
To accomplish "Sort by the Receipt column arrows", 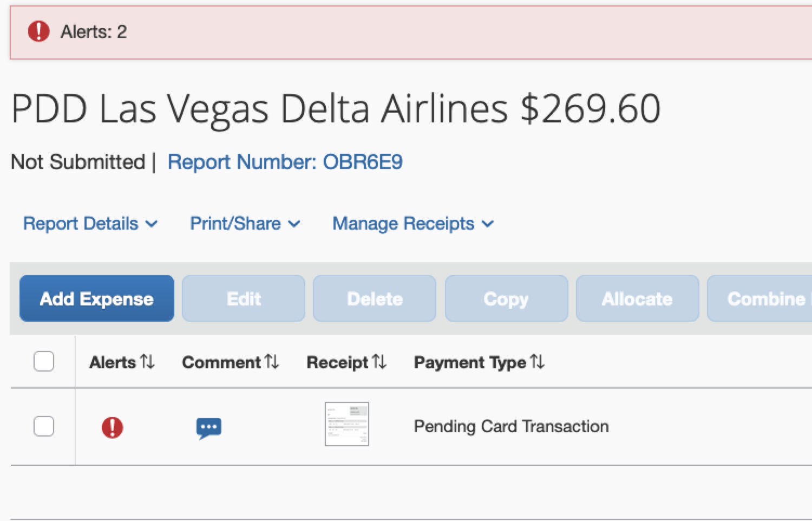I will [x=379, y=362].
